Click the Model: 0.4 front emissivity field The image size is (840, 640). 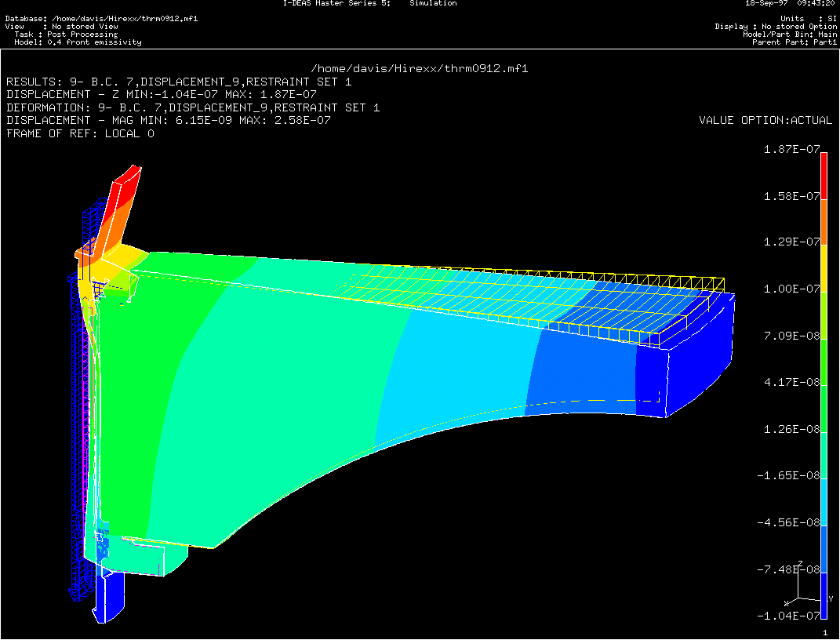(x=73, y=42)
